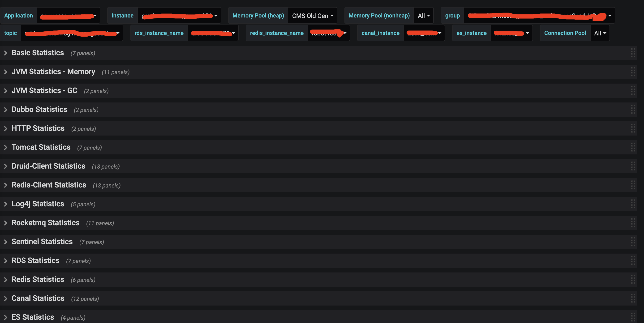Click drag handle on JVM Statistics - GC row
The width and height of the screenshot is (644, 323).
coord(633,90)
